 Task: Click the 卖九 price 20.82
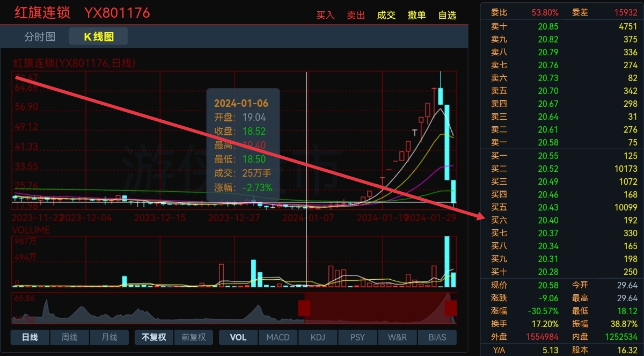548,39
